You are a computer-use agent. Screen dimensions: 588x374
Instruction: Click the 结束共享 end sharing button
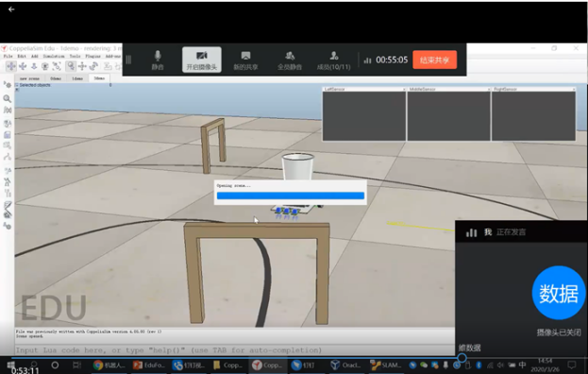pyautogui.click(x=434, y=59)
